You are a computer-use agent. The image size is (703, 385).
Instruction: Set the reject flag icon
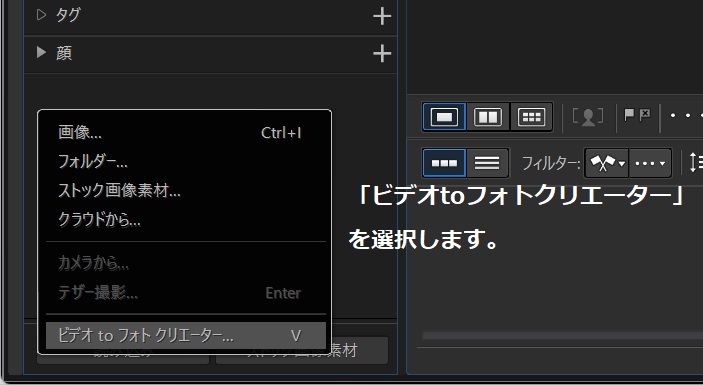(x=645, y=115)
